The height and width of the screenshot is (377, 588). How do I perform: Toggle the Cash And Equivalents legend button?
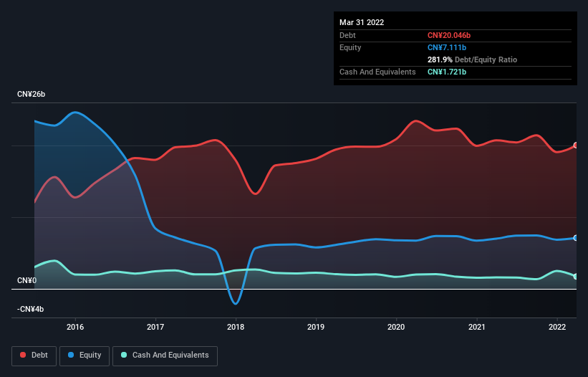click(x=165, y=355)
